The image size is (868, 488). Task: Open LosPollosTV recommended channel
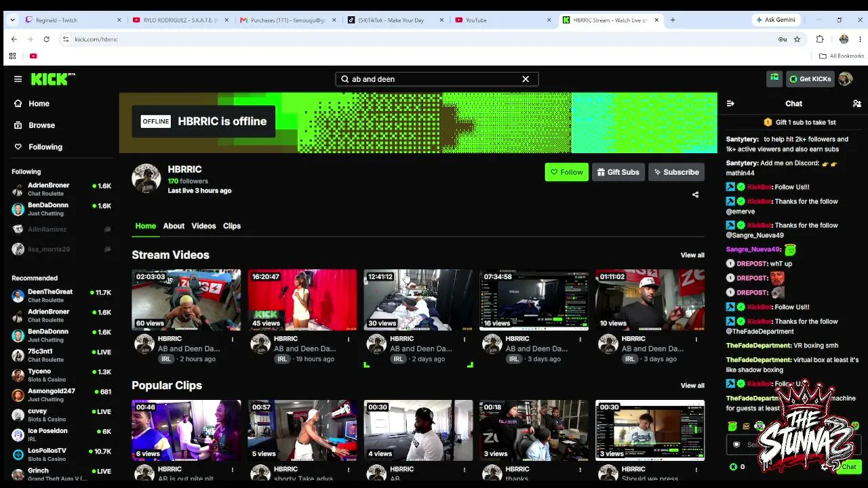(61, 454)
